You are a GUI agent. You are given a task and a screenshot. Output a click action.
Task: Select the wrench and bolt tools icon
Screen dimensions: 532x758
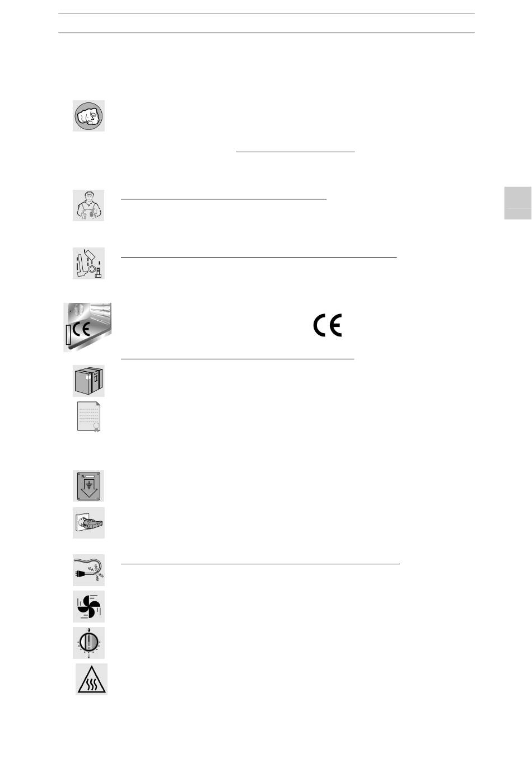pyautogui.click(x=88, y=263)
